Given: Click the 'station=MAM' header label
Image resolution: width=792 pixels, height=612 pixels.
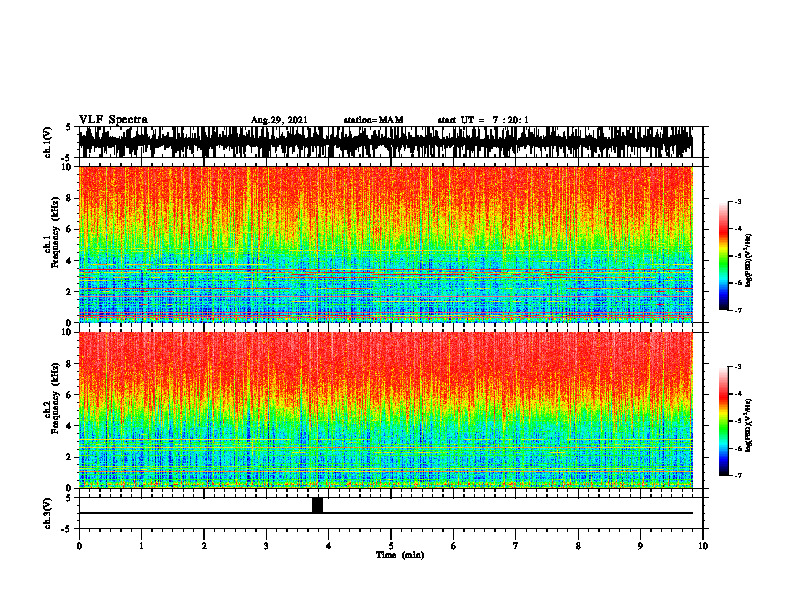Looking at the screenshot, I should coord(373,120).
